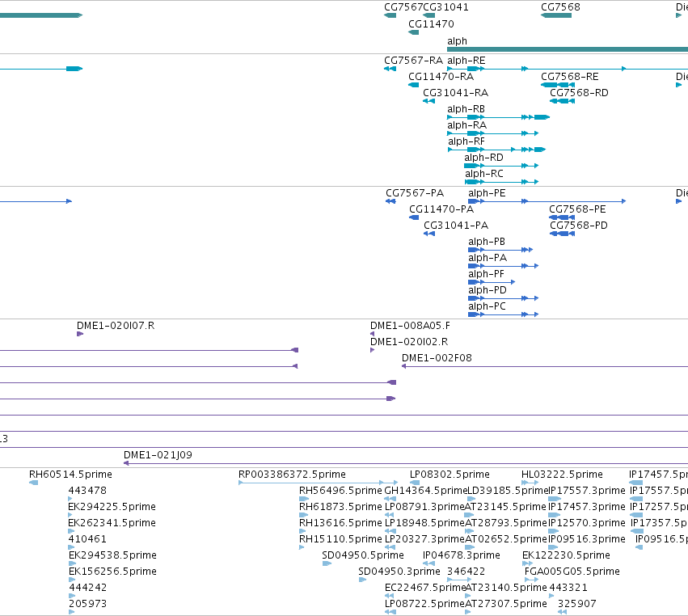
Task: Select the LD39185.5prime EST label
Action: coord(508,491)
